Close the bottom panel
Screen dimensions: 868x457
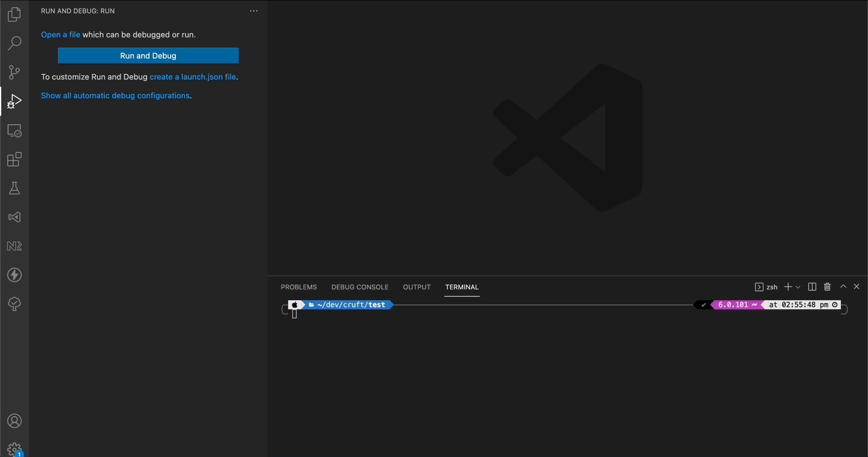[x=857, y=287]
